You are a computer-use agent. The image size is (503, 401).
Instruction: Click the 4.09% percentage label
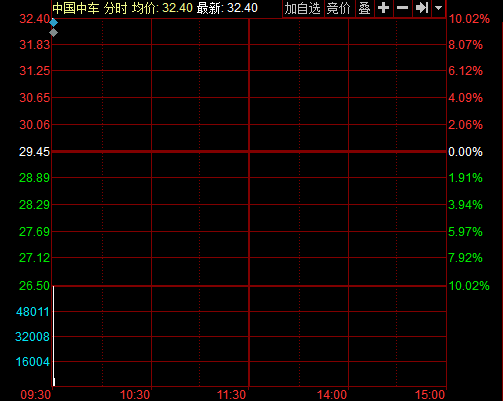tap(466, 98)
